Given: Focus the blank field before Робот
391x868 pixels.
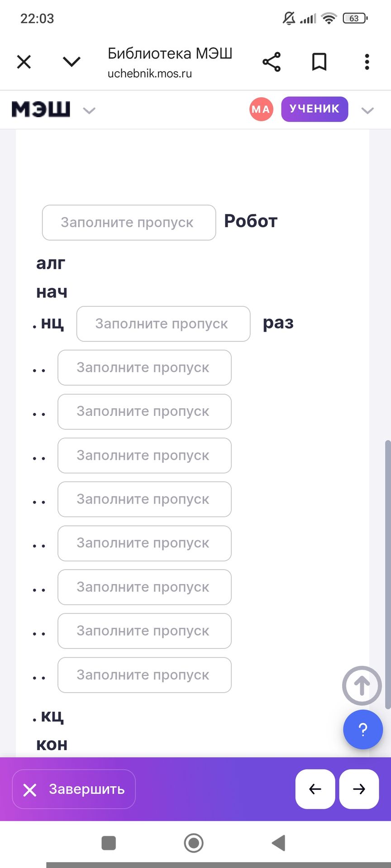Looking at the screenshot, I should pyautogui.click(x=129, y=222).
